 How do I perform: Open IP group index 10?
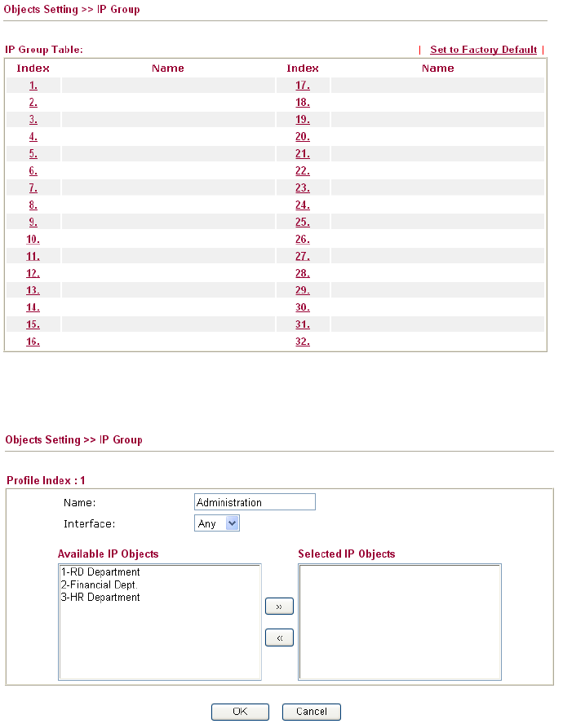[x=33, y=239]
